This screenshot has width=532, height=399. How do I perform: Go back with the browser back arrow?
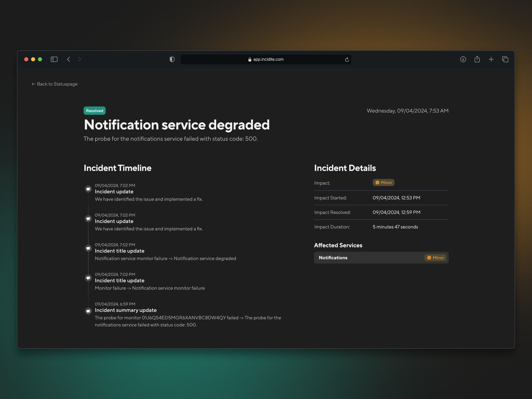[69, 59]
